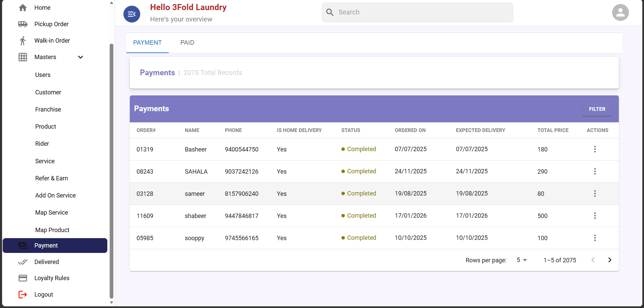This screenshot has height=308, width=644.
Task: Select the PAYMENT tab
Action: click(148, 43)
